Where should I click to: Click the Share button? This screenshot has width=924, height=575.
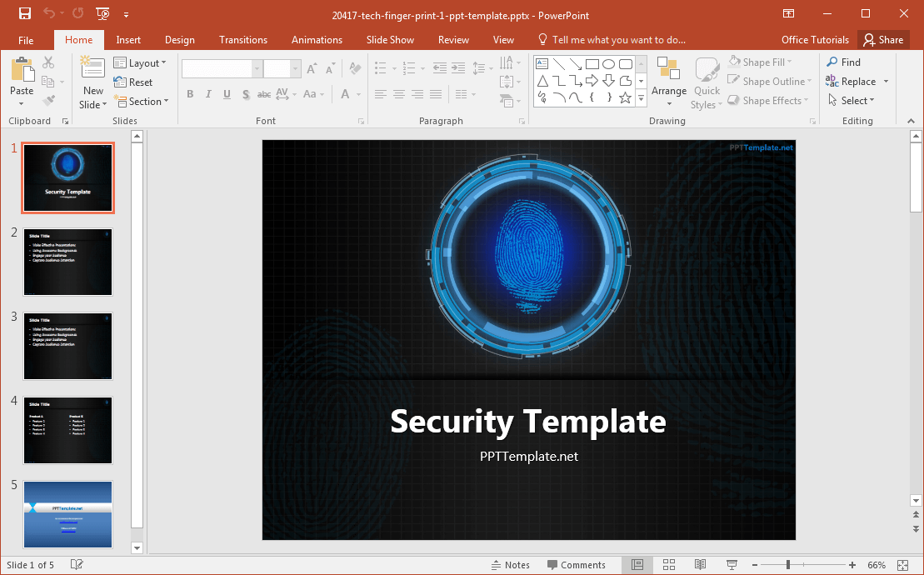883,39
